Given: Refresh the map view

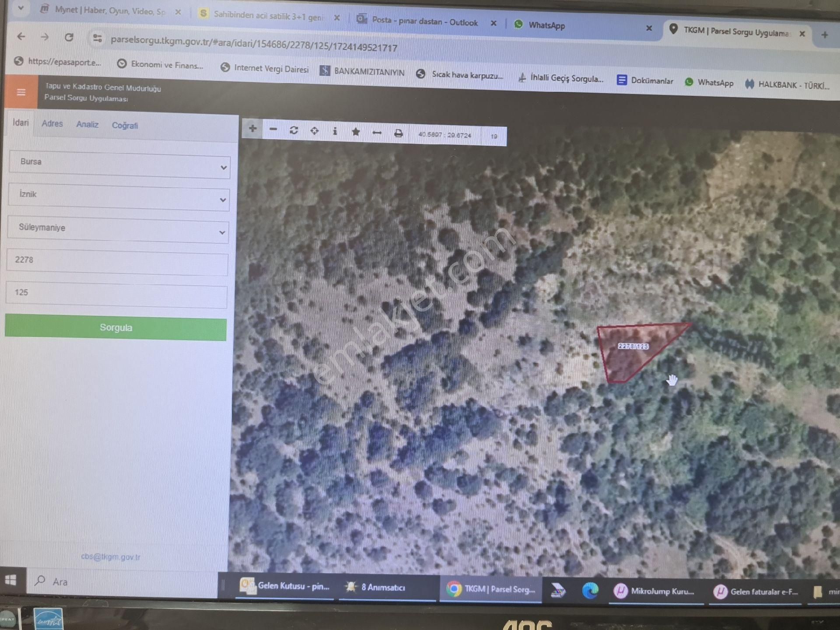Looking at the screenshot, I should coord(294,130).
